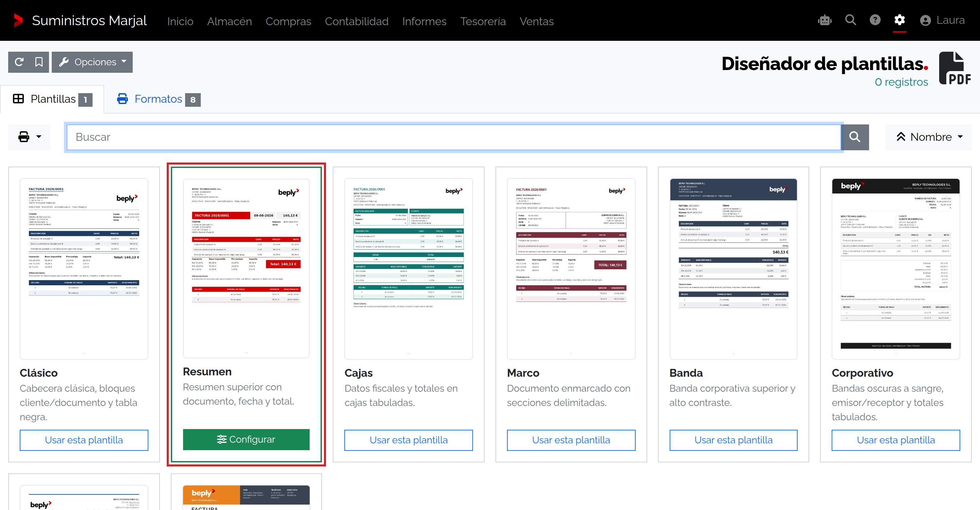Click the orange-header template thumbnail at bottom

click(x=246, y=497)
